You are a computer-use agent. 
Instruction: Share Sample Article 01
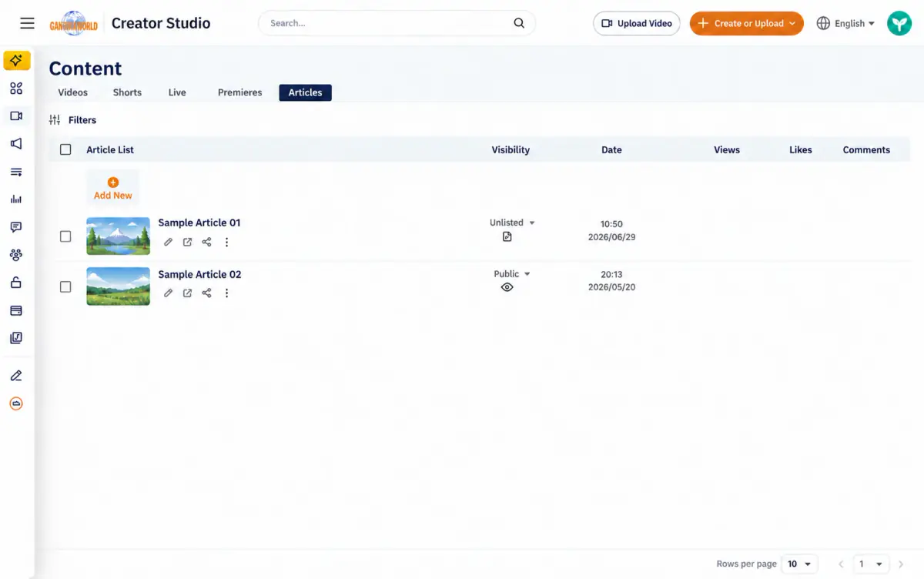pyautogui.click(x=206, y=242)
